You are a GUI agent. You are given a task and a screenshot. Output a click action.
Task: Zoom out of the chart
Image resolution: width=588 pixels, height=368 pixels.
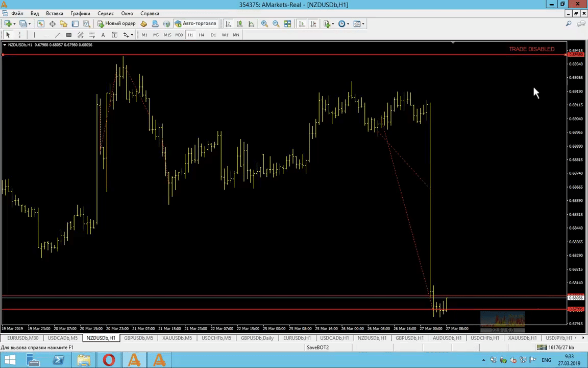pos(276,24)
